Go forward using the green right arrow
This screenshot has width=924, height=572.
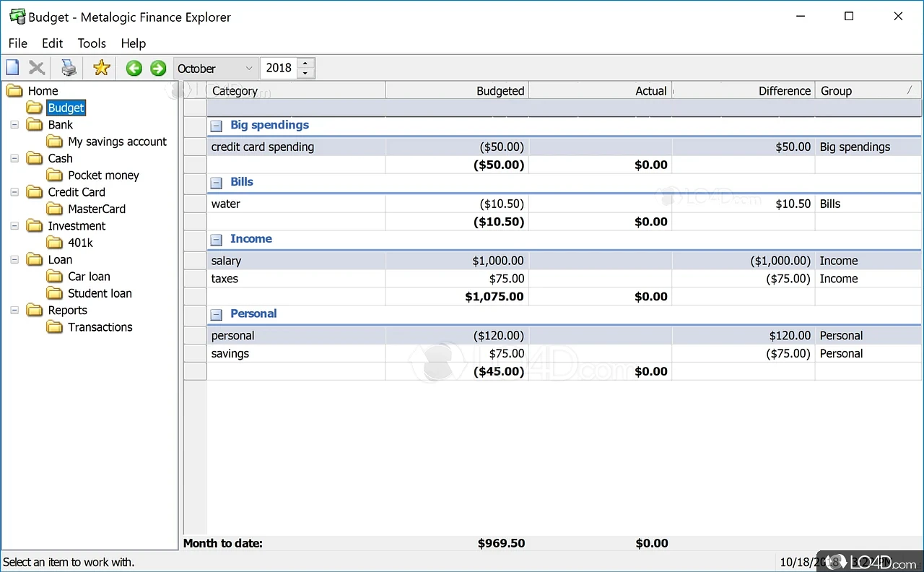157,68
